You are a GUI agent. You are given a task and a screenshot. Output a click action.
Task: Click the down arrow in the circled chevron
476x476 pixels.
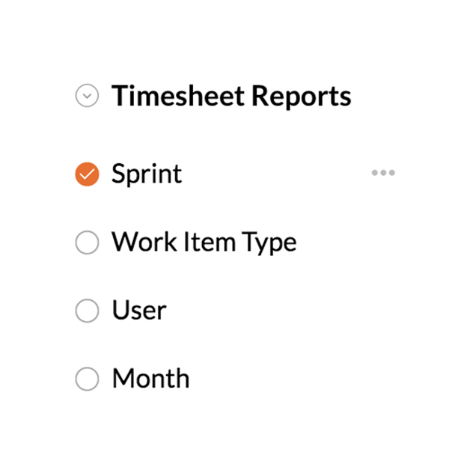[87, 96]
